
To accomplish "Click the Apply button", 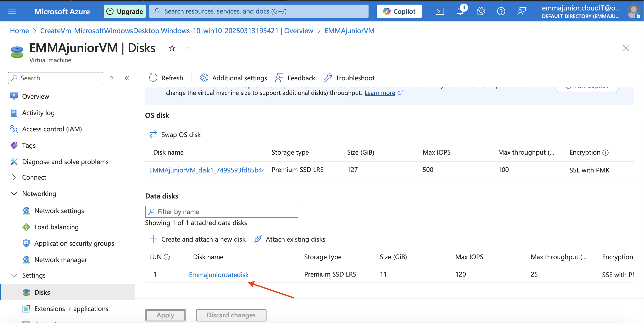I will pos(166,315).
